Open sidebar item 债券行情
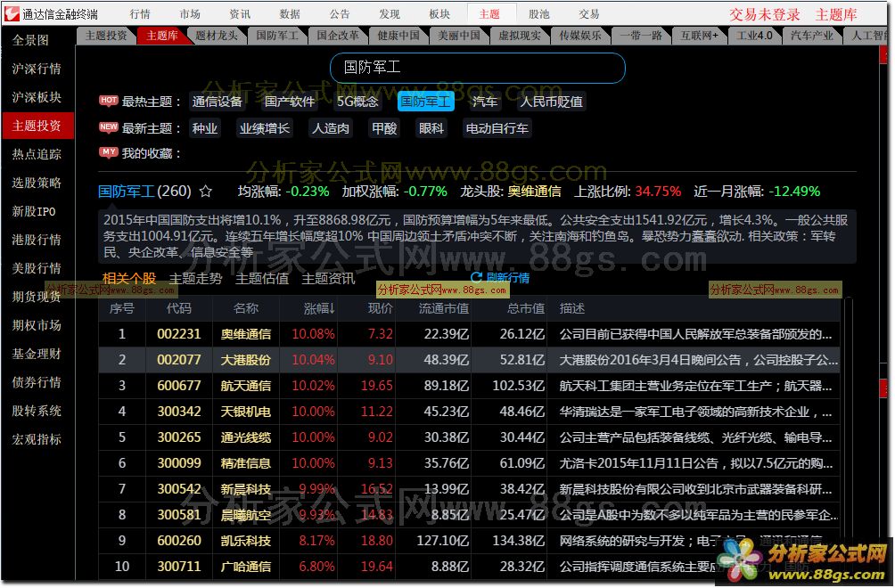 pyautogui.click(x=37, y=383)
